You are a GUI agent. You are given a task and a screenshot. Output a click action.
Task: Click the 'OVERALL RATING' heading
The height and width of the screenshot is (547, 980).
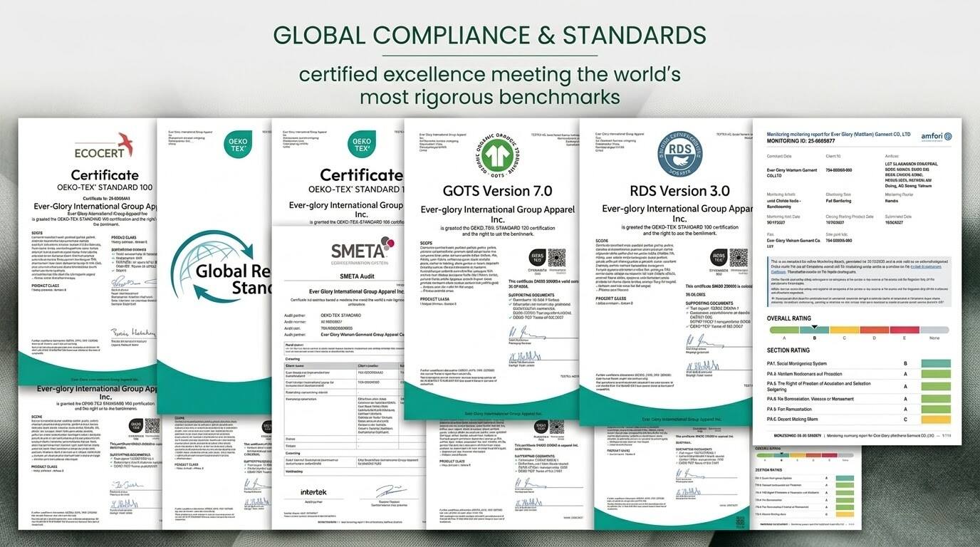pos(790,318)
